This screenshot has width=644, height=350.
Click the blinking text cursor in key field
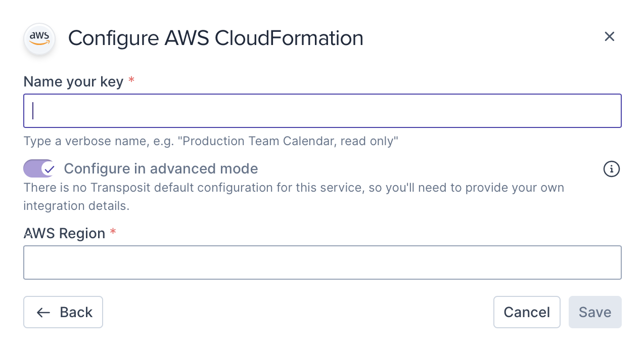[x=33, y=111]
